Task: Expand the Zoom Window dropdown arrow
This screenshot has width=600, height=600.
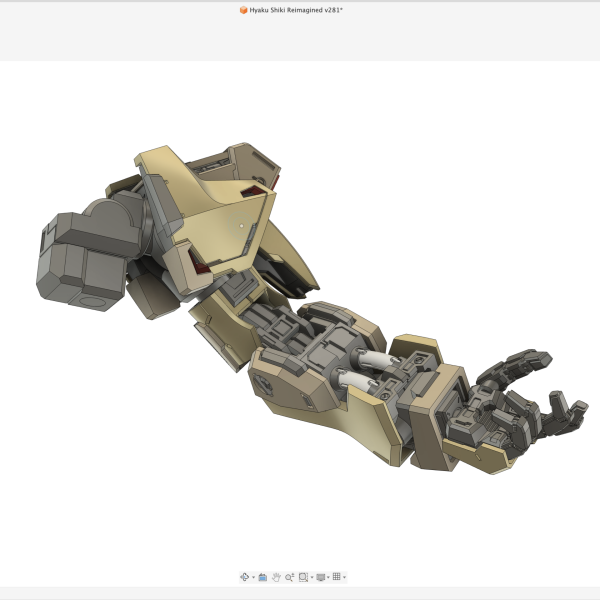Action: [x=312, y=577]
